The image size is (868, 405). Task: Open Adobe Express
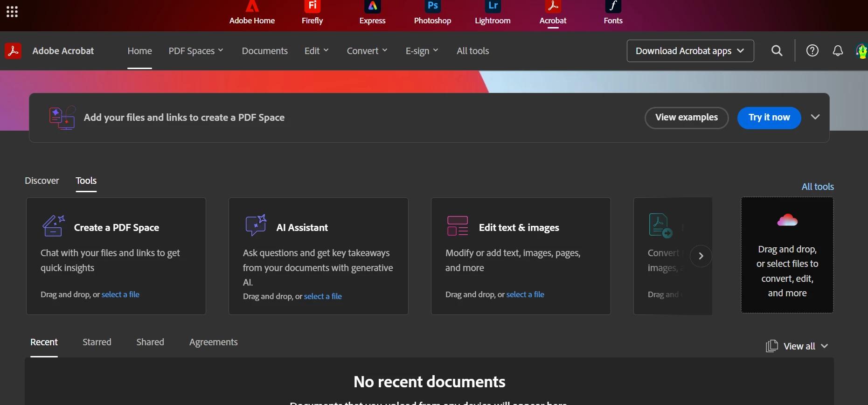[x=372, y=13]
